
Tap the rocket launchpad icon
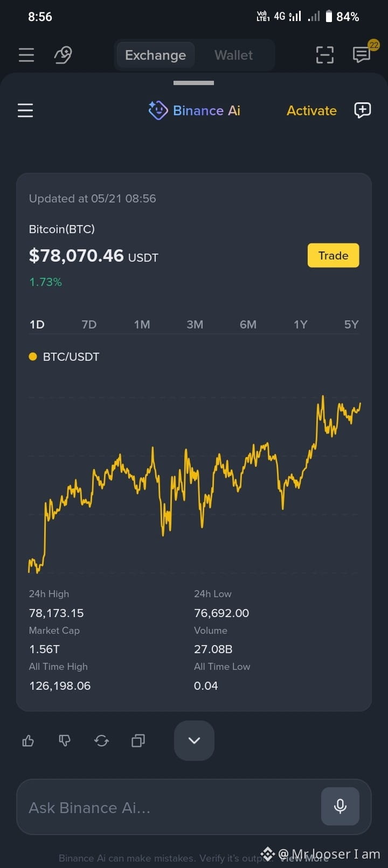click(63, 55)
